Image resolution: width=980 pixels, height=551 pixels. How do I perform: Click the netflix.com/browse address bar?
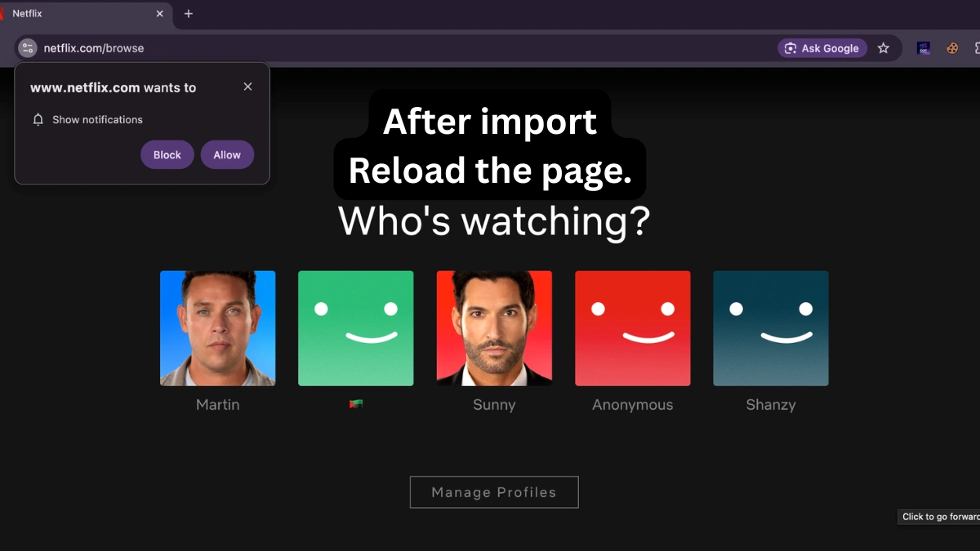click(408, 48)
